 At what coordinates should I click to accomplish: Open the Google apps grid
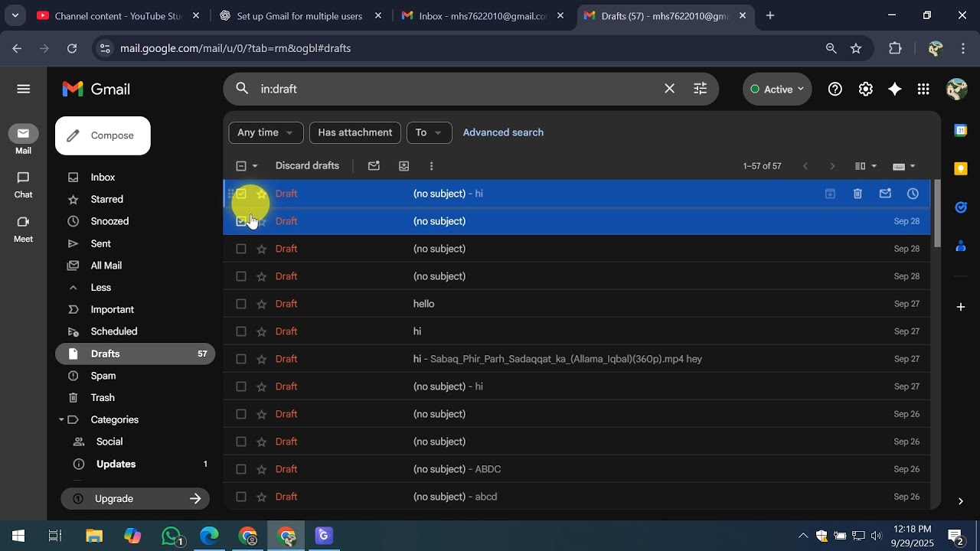click(923, 89)
